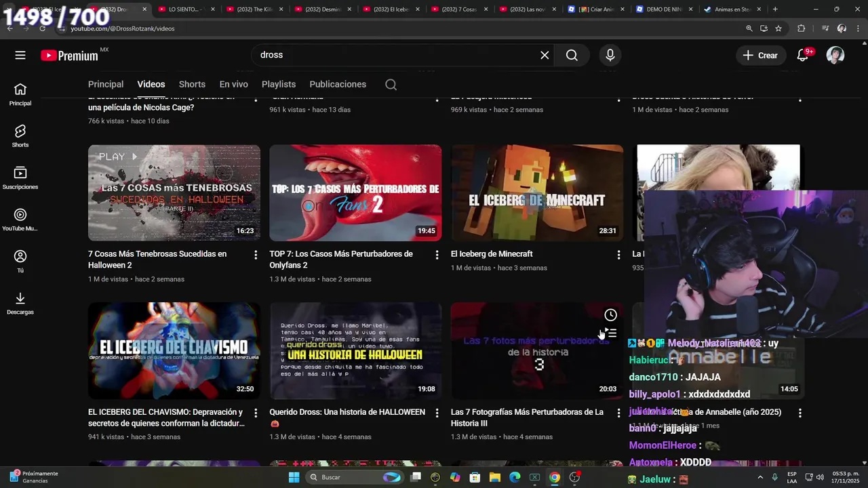Open 'TOP 7: Los Casos Más Perturbadores' title

pos(341,259)
